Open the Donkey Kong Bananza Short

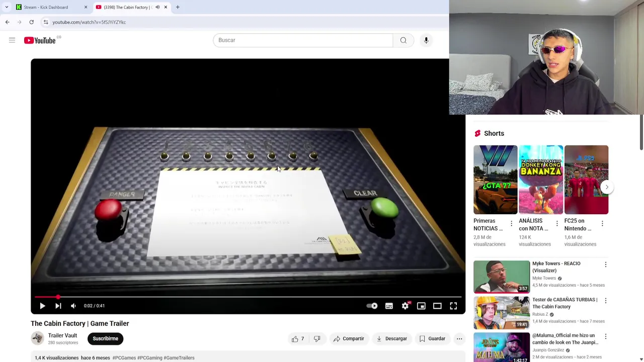pyautogui.click(x=541, y=179)
